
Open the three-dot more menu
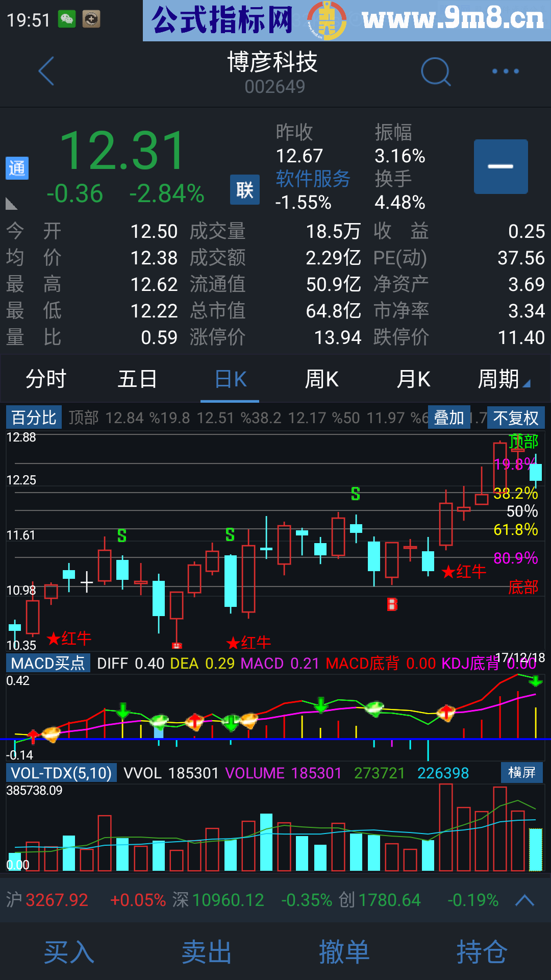point(506,71)
